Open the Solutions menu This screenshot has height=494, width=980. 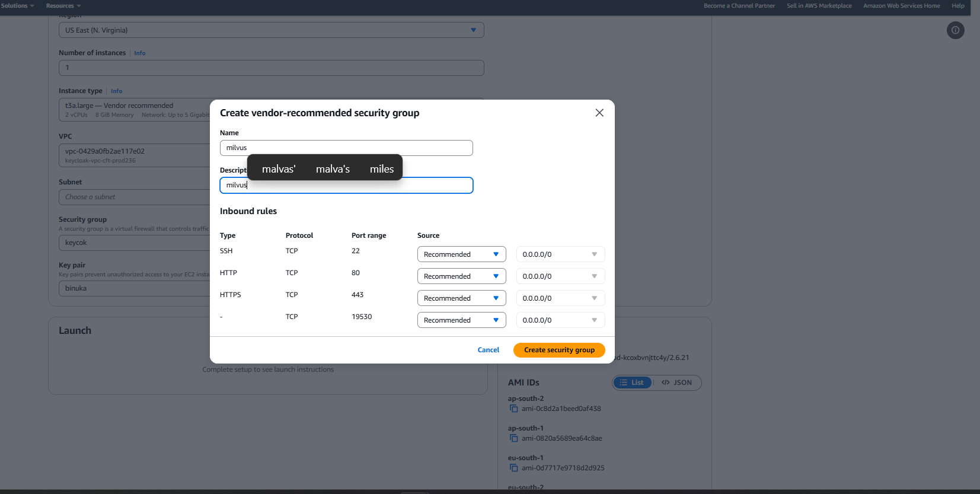tap(18, 6)
